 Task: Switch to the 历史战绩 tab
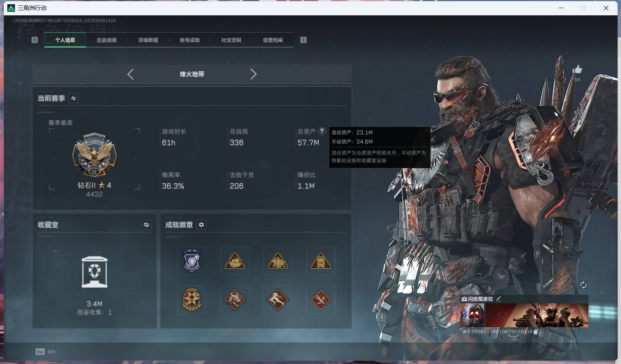(x=107, y=40)
